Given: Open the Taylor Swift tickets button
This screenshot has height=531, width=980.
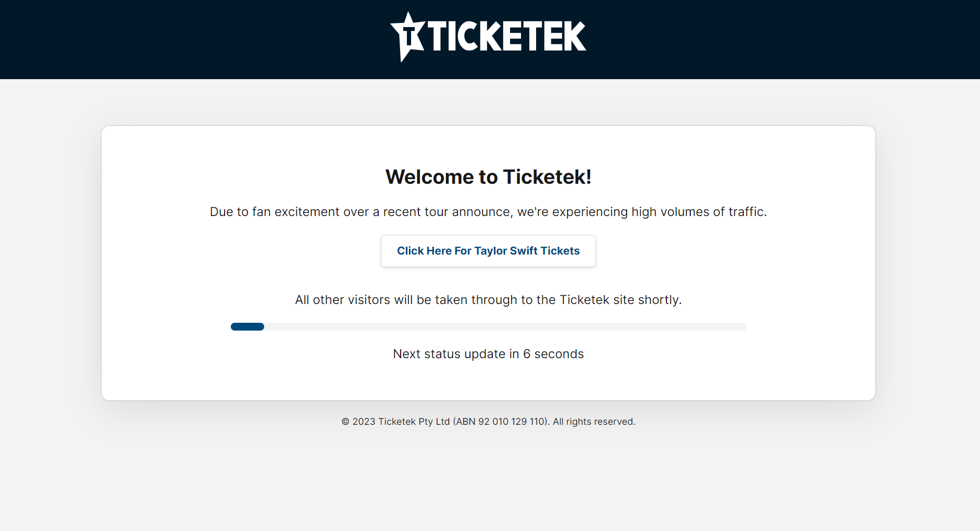Looking at the screenshot, I should [x=488, y=251].
